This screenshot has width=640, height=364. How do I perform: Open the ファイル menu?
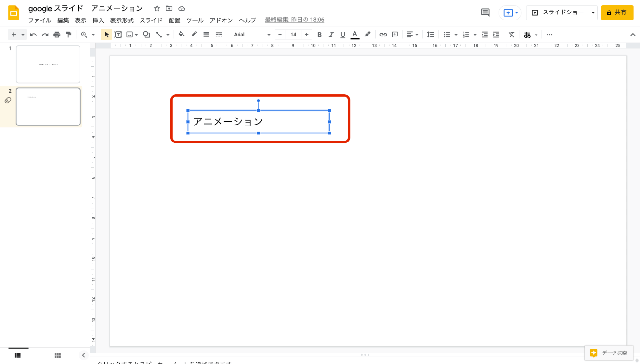point(40,20)
